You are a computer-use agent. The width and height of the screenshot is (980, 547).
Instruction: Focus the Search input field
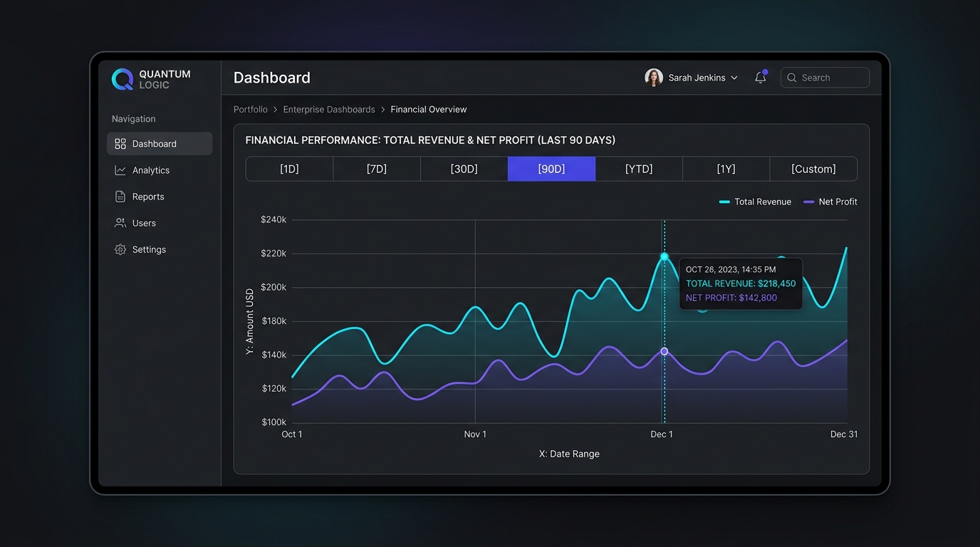click(x=825, y=78)
